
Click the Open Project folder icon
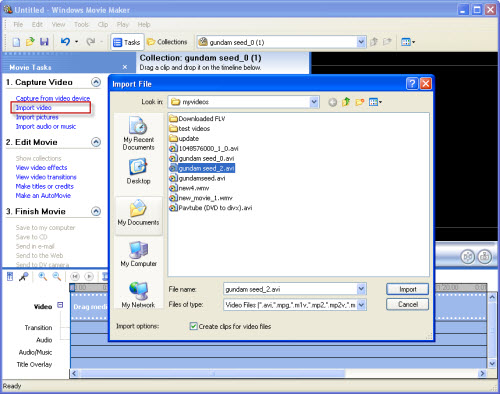click(30, 42)
